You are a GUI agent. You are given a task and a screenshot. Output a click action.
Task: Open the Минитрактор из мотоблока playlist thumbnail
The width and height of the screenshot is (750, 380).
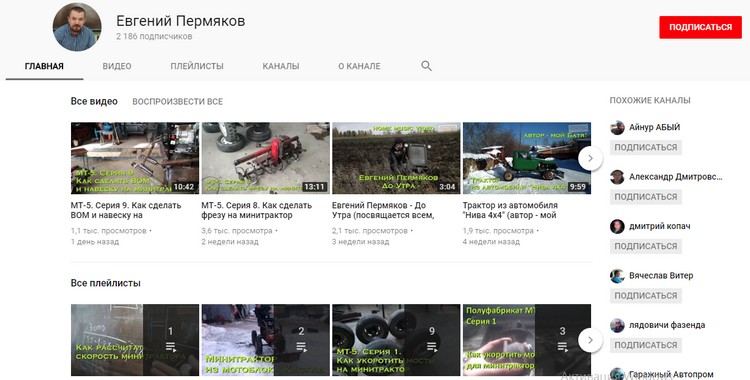pos(265,340)
